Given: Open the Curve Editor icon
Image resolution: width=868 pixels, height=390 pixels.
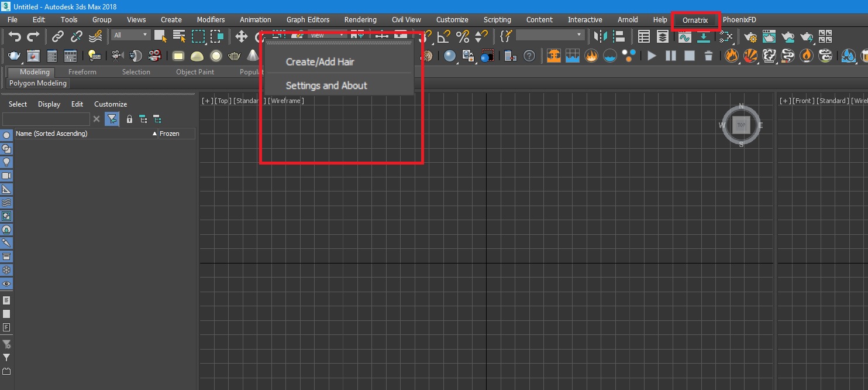Looking at the screenshot, I should 684,36.
